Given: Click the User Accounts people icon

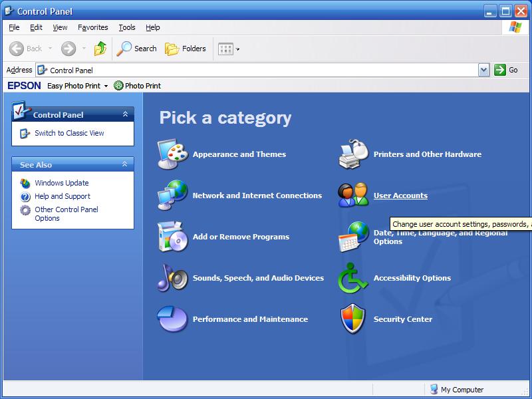Looking at the screenshot, I should click(353, 195).
